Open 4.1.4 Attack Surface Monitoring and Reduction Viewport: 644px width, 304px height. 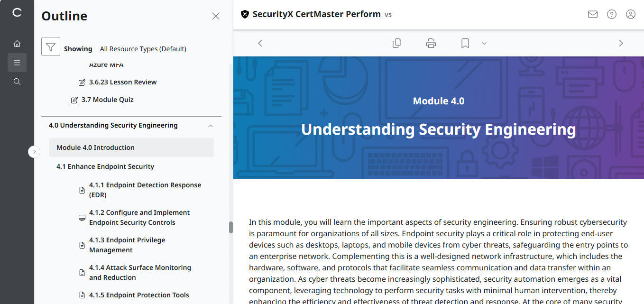point(140,272)
